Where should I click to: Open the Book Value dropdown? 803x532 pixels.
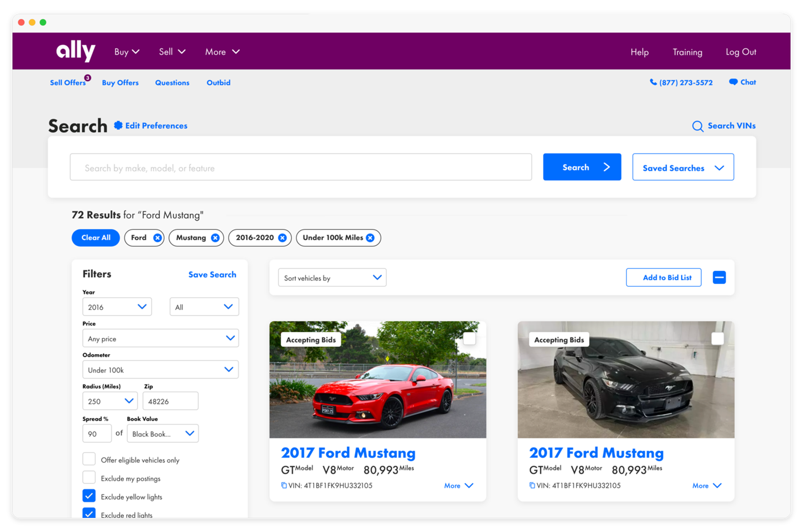point(163,433)
